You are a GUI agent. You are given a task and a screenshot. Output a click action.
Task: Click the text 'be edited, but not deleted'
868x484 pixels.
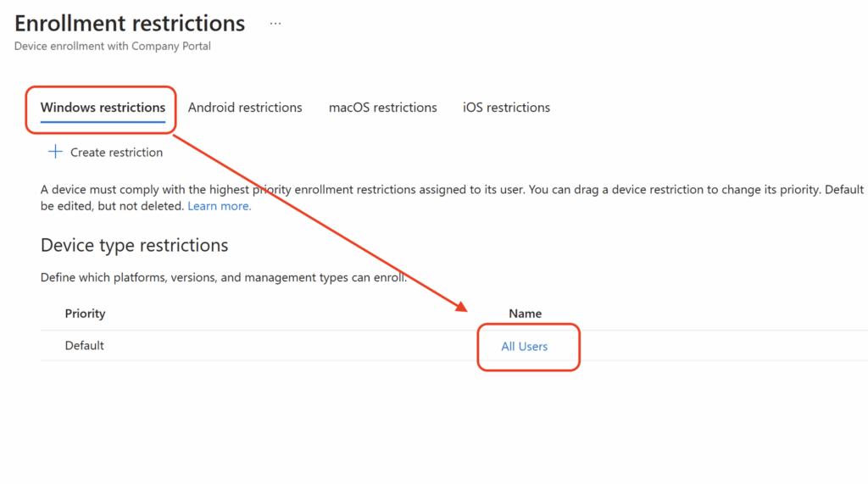[113, 206]
